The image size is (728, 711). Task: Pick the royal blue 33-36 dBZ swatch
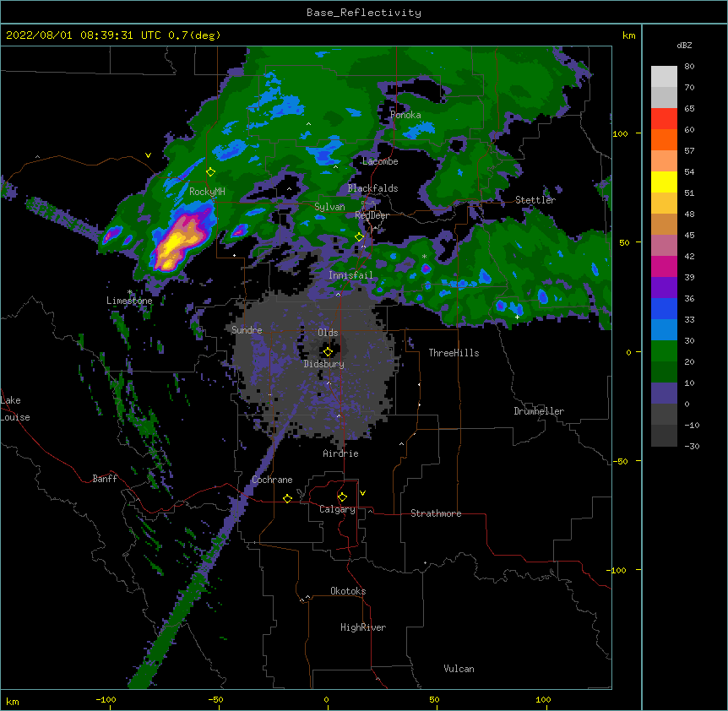click(x=664, y=308)
